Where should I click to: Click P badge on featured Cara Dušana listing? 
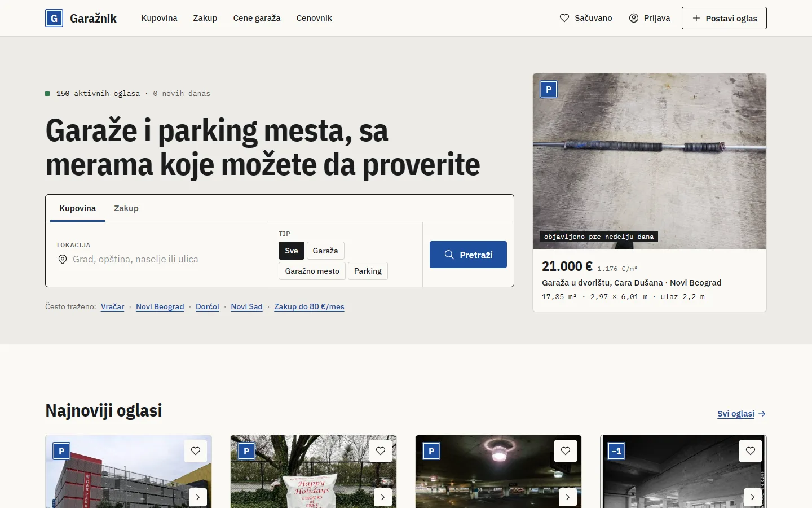[549, 90]
